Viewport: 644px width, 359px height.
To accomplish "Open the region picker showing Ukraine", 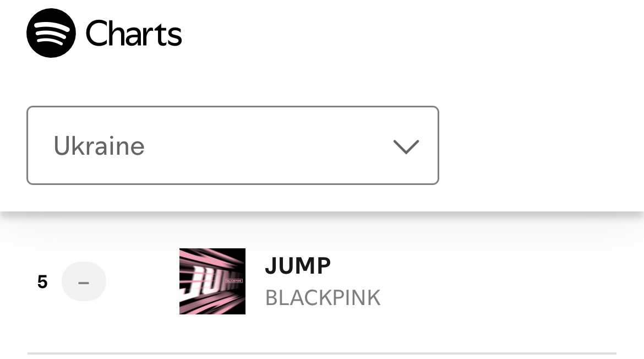I will click(233, 145).
